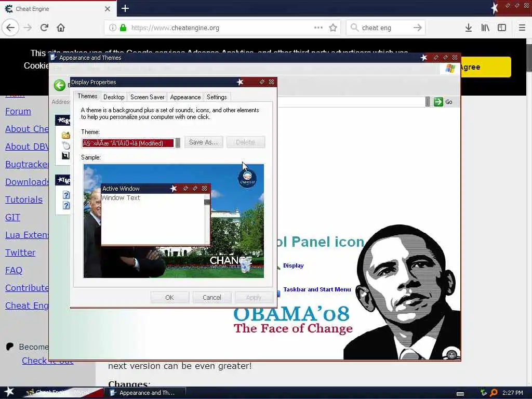
Task: Open Taskbar and Start Menu link
Action: pyautogui.click(x=317, y=289)
